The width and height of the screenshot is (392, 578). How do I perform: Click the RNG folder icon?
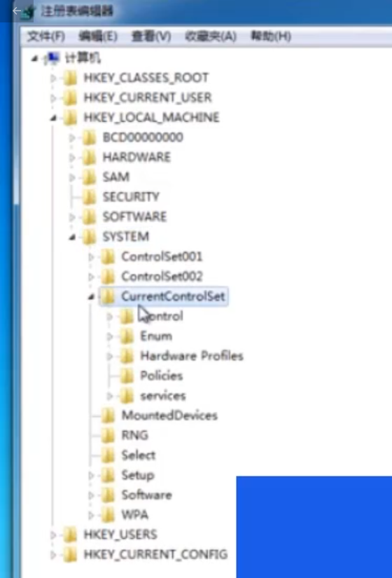[x=108, y=436]
